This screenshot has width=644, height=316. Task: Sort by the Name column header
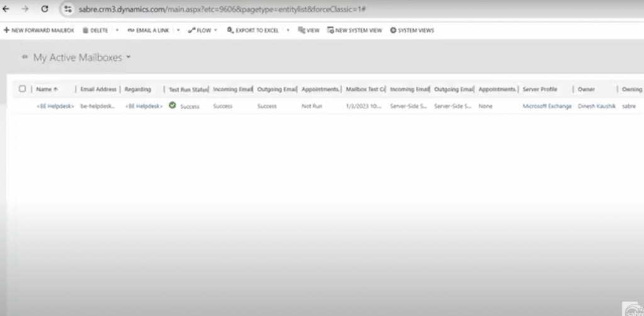point(47,89)
